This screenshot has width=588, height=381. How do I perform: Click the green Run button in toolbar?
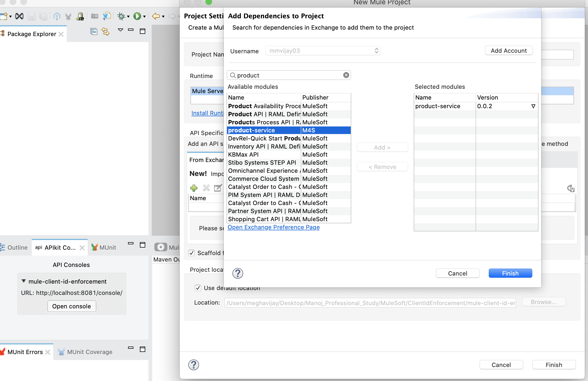point(137,16)
